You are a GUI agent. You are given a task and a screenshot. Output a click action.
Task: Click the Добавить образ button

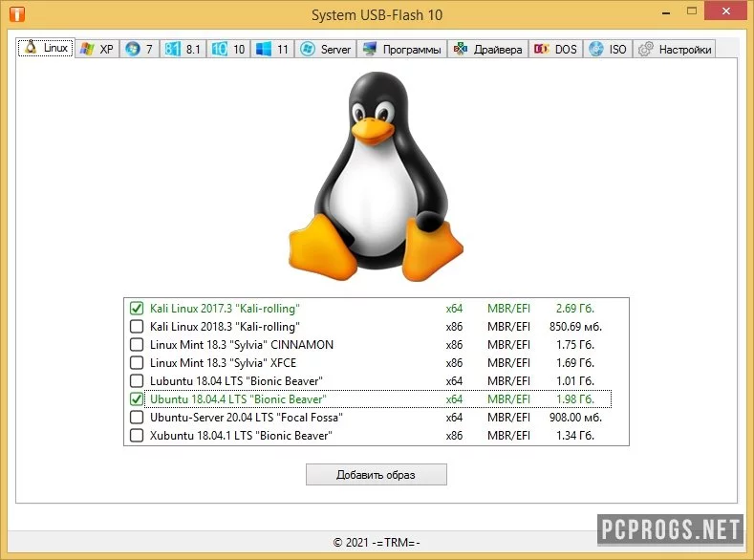(376, 474)
